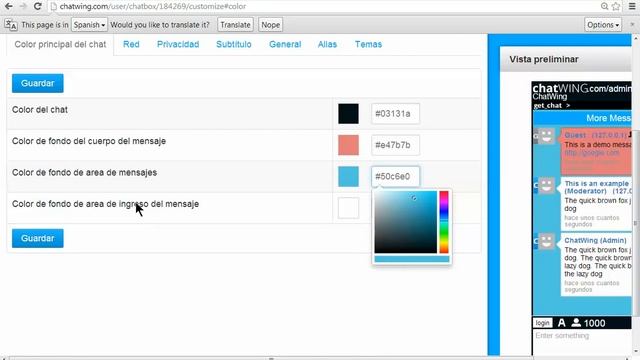The height and width of the screenshot is (360, 640).
Task: Open the Chrome hamburger menu
Action: (x=632, y=6)
